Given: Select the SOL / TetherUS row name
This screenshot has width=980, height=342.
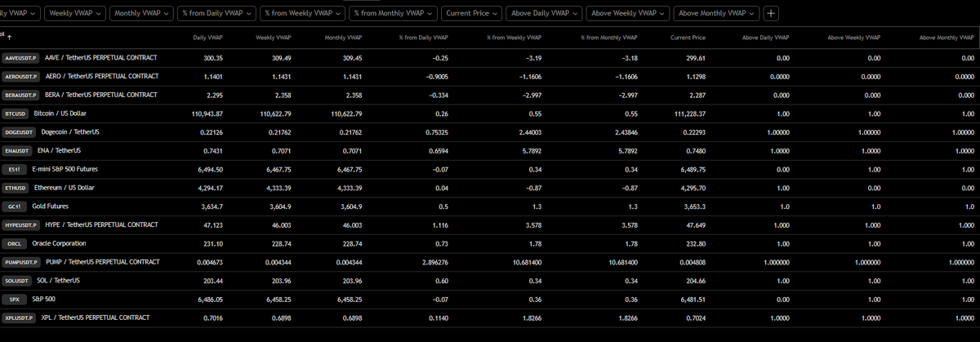Looking at the screenshot, I should pyautogui.click(x=60, y=280).
